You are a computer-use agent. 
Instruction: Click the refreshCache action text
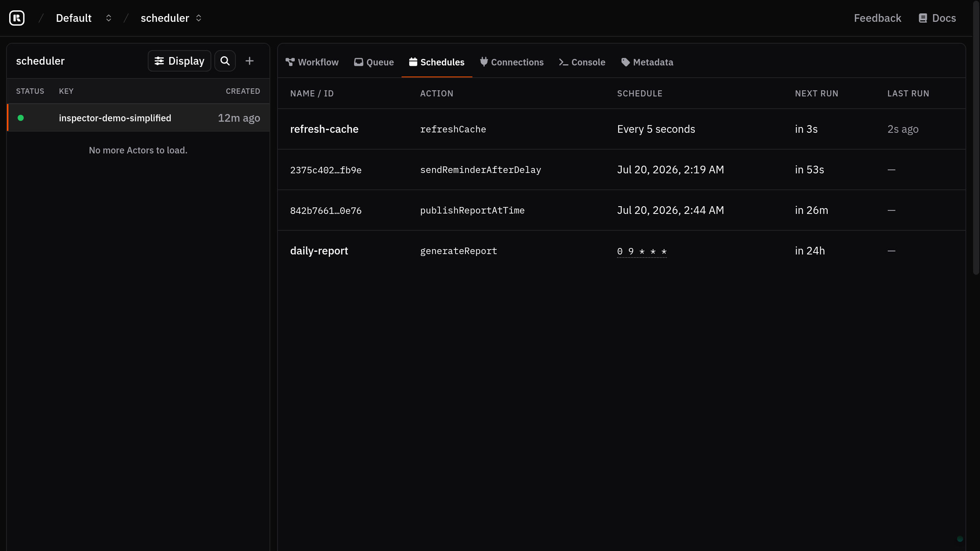(x=453, y=129)
